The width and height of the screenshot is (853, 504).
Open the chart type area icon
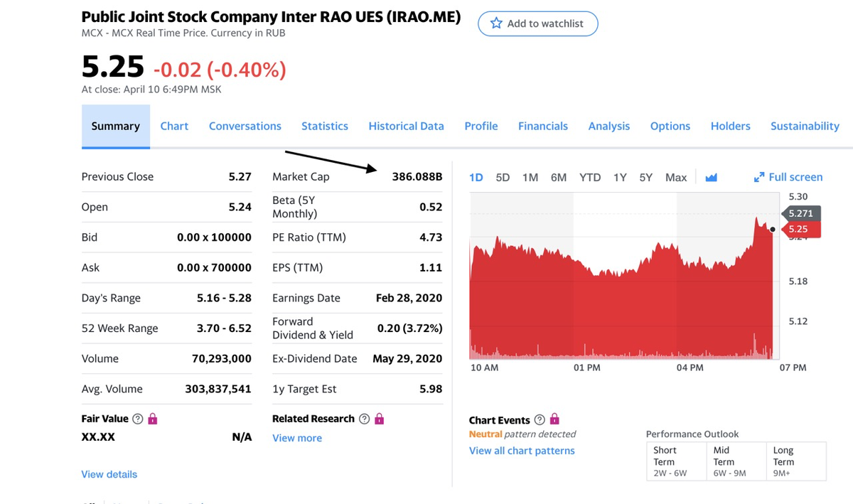tap(711, 178)
